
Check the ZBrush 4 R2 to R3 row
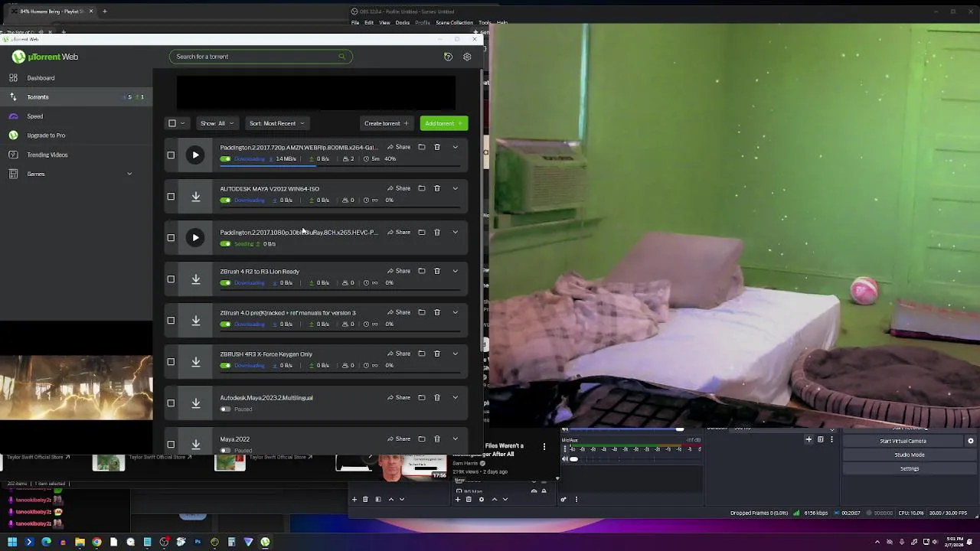point(171,279)
